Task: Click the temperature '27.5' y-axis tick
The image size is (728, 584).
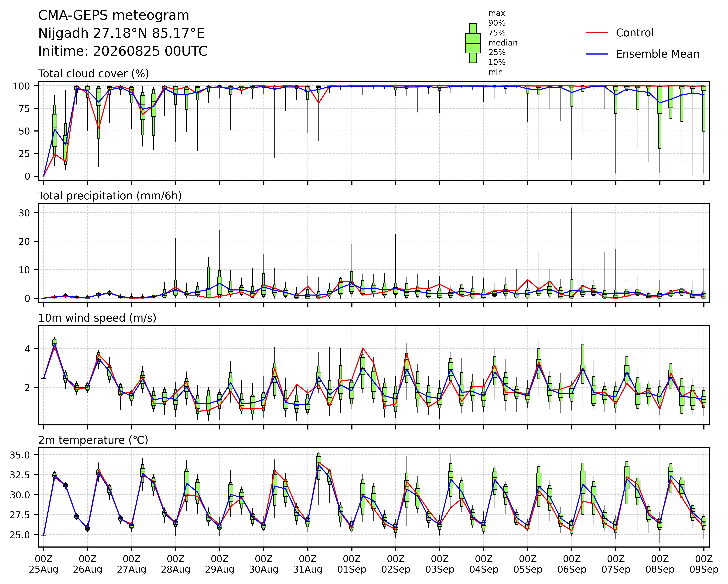Action: tap(20, 515)
